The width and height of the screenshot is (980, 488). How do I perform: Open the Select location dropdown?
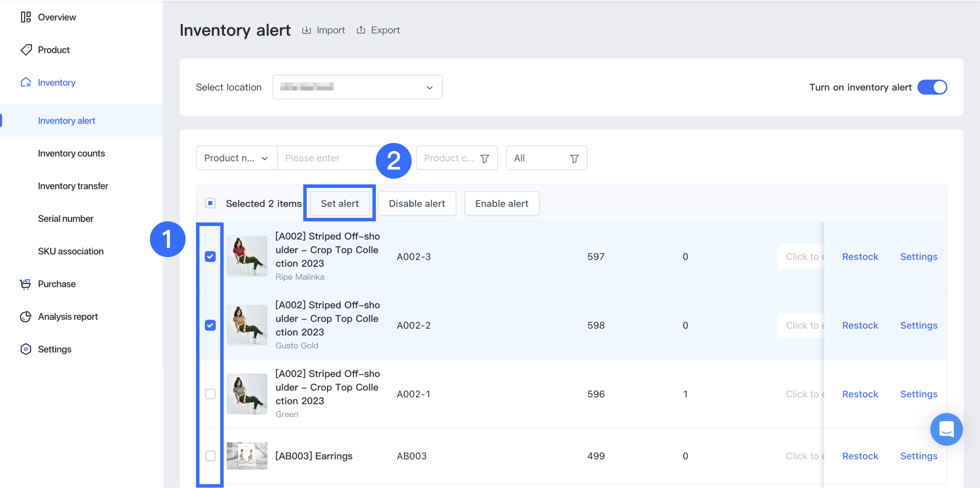point(357,87)
